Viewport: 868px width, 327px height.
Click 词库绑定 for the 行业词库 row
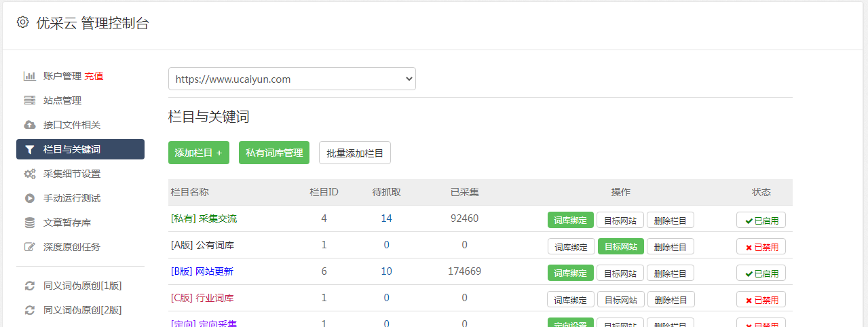(x=571, y=299)
